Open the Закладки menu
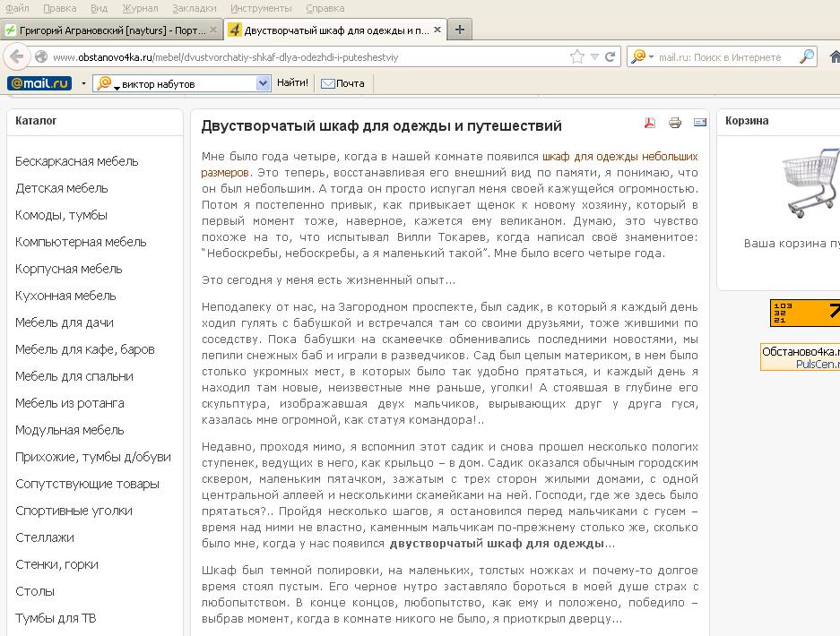Viewport: 840px width, 636px height. [195, 8]
